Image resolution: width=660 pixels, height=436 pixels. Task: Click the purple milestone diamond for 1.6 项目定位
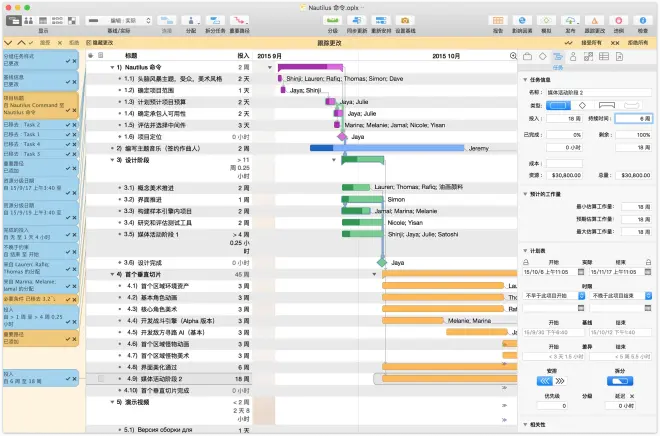342,136
